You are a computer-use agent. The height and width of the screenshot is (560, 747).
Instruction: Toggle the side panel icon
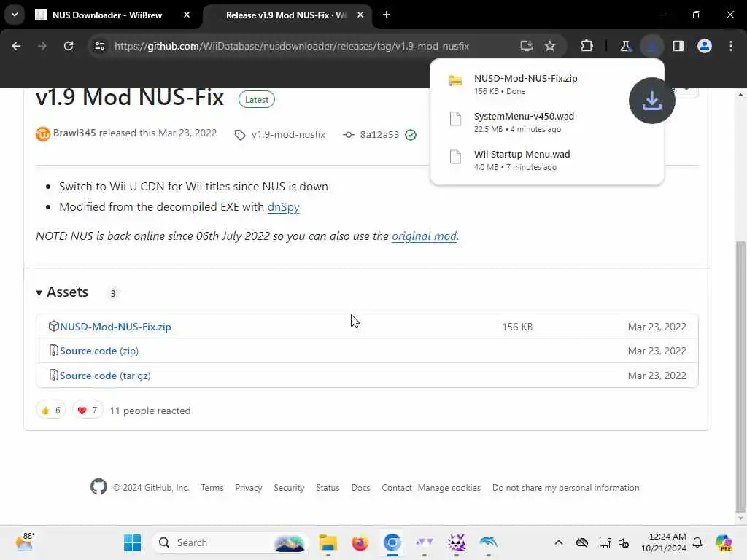coord(678,46)
